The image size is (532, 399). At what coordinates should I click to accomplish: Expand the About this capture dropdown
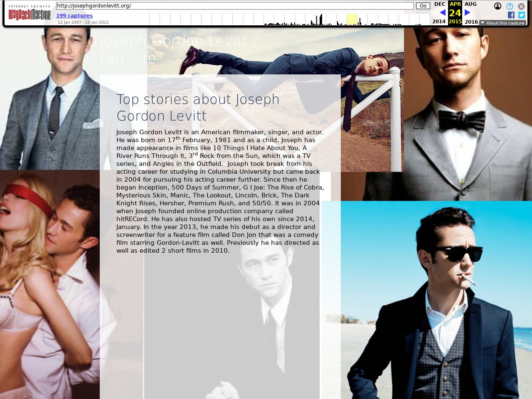tap(502, 23)
